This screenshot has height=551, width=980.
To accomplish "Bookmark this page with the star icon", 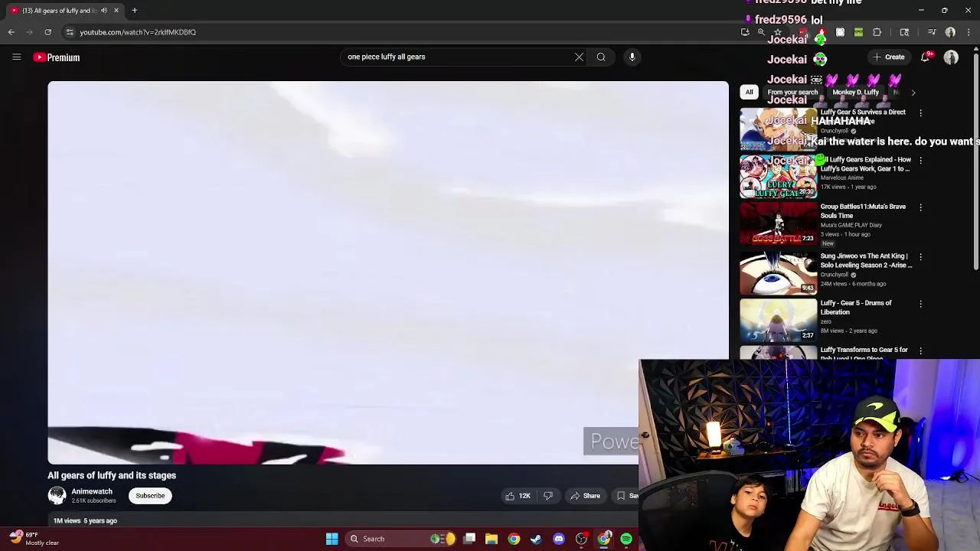I will tap(778, 32).
